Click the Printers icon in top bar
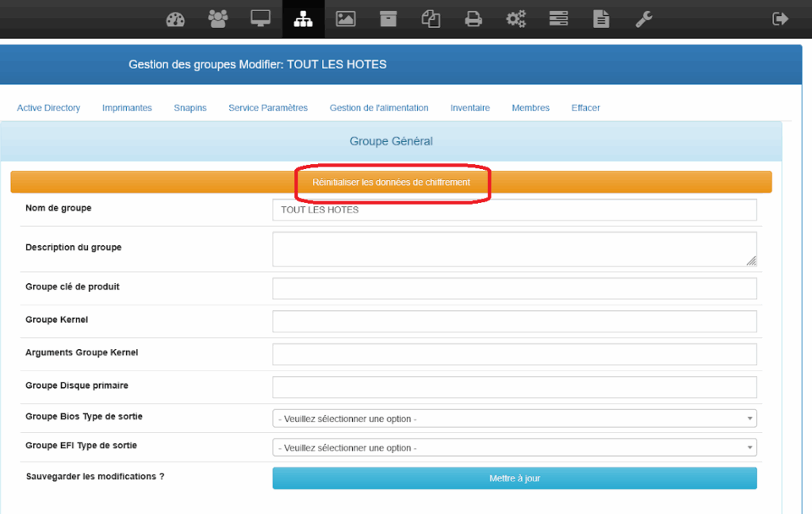 (x=473, y=19)
